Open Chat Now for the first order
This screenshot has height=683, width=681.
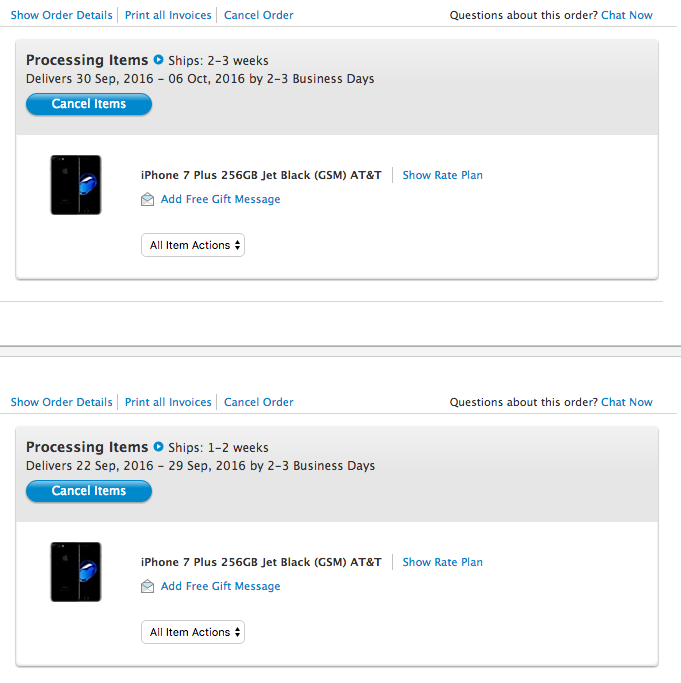point(627,15)
